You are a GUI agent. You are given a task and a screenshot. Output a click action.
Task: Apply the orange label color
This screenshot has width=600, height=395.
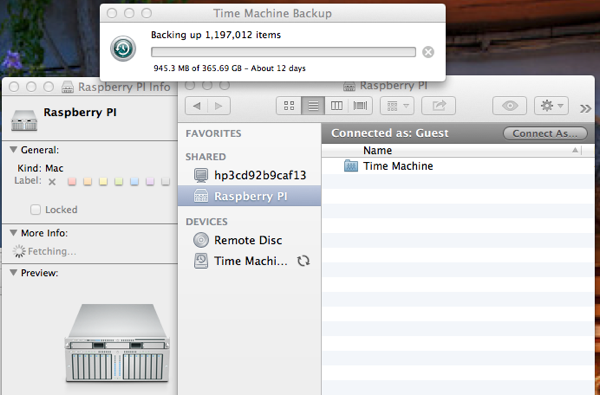[87, 181]
